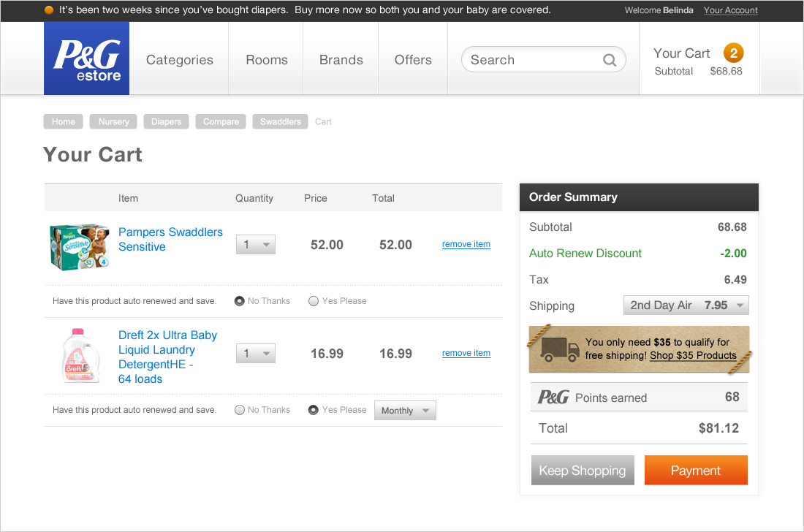Click the search magnifier icon
Viewport: 804px width, 532px height.
tap(609, 60)
